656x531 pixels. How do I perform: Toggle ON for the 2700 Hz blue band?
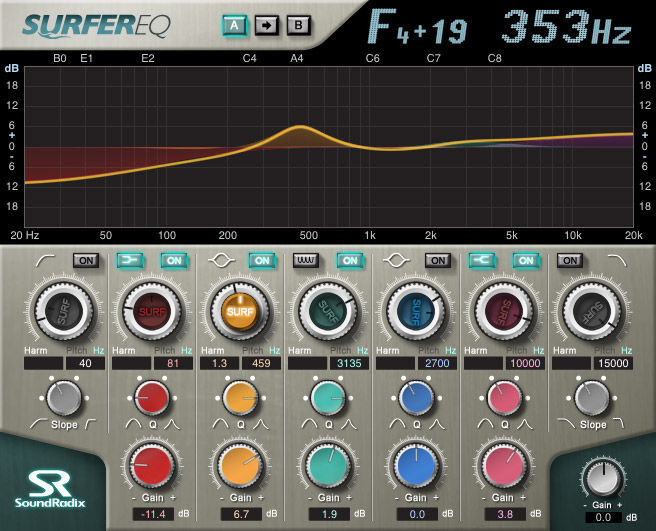tap(438, 261)
